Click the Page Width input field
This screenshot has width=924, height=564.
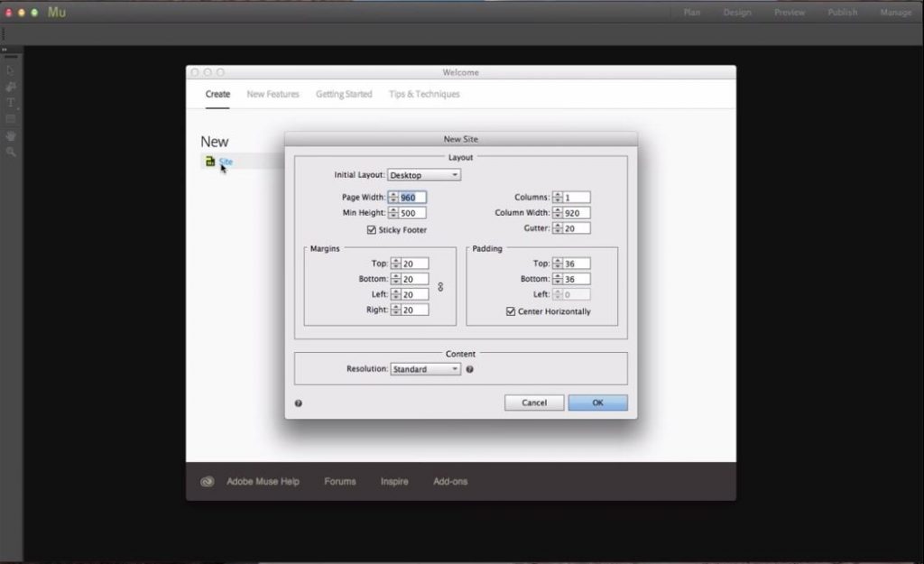pos(412,198)
